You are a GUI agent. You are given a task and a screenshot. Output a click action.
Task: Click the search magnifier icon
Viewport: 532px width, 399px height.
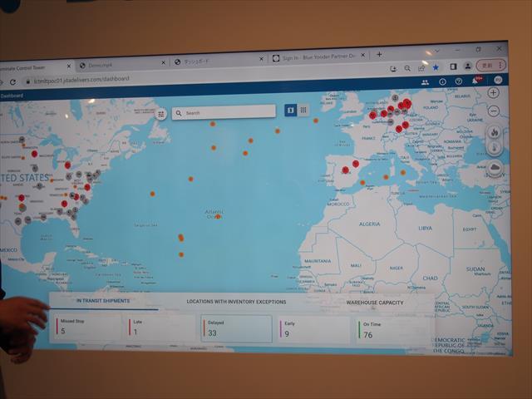tap(179, 113)
